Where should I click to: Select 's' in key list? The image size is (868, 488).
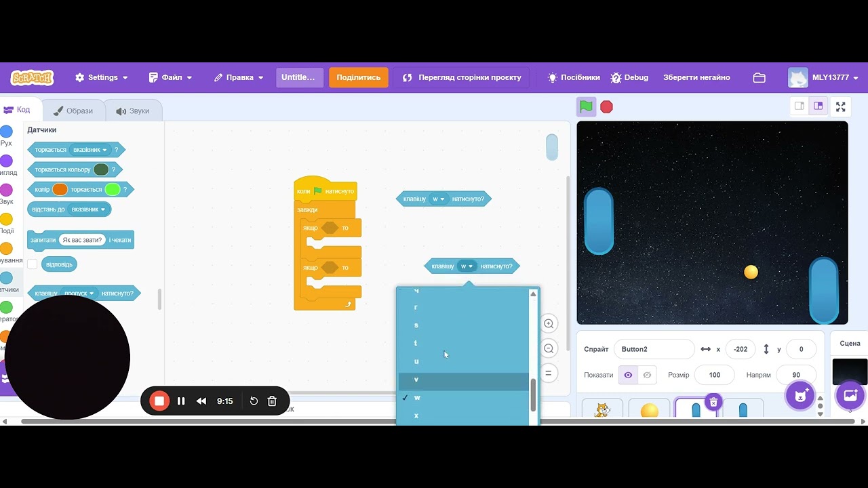(x=463, y=325)
